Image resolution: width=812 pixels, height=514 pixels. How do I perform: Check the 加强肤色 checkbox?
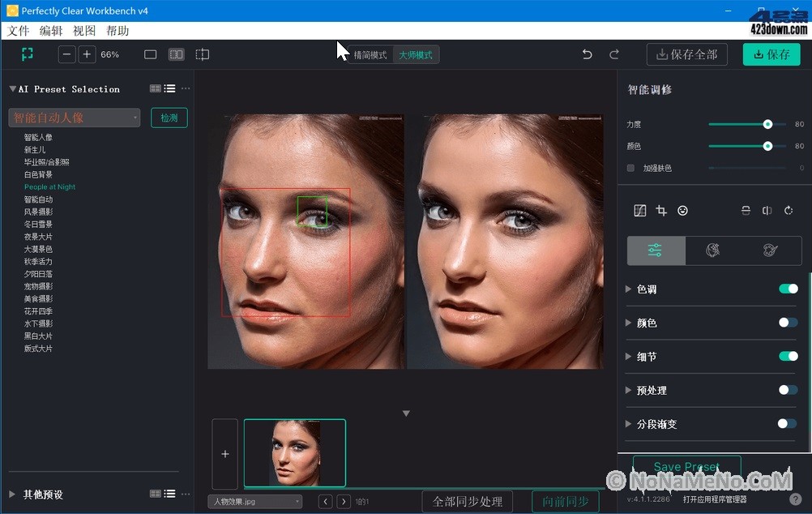tap(631, 168)
